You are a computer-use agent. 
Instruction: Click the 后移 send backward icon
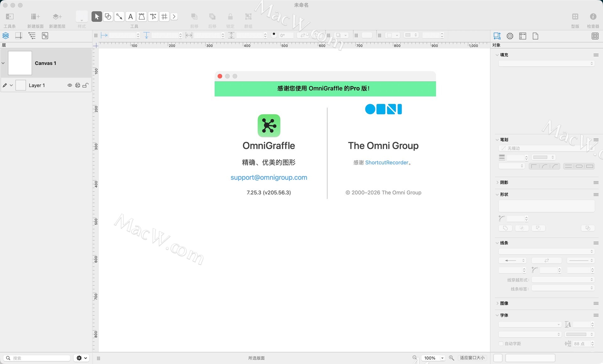click(212, 17)
